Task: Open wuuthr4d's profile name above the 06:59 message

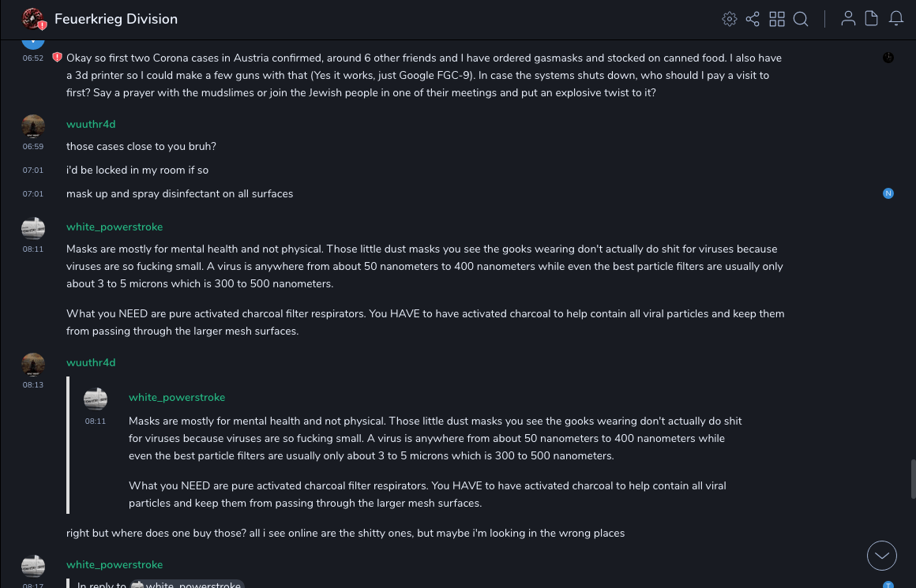Action: click(x=91, y=125)
